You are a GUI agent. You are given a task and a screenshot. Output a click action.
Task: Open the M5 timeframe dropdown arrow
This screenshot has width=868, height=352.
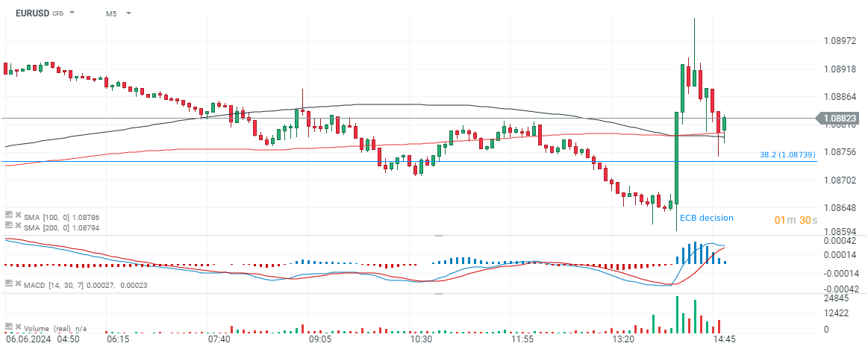click(128, 13)
